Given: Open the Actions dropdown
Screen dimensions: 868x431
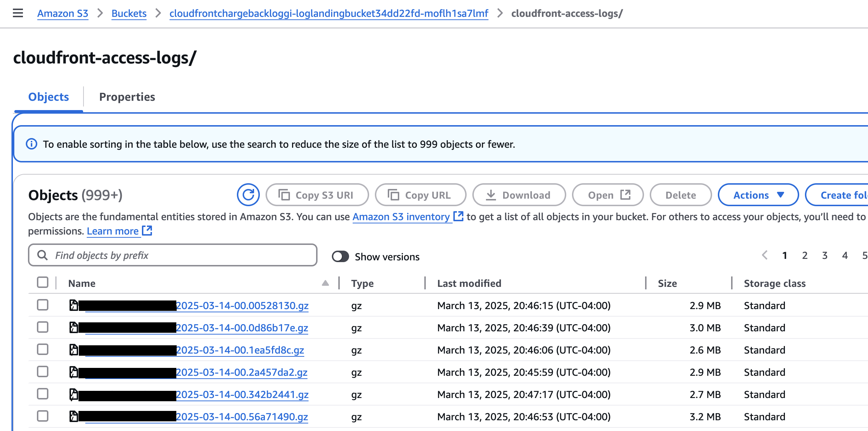Looking at the screenshot, I should click(x=758, y=195).
